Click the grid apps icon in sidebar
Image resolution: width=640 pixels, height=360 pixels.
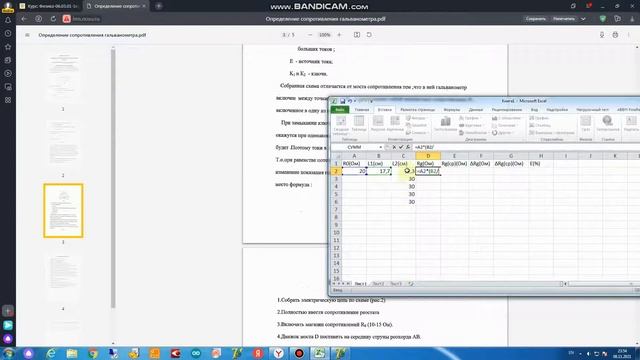[x=8, y=100]
